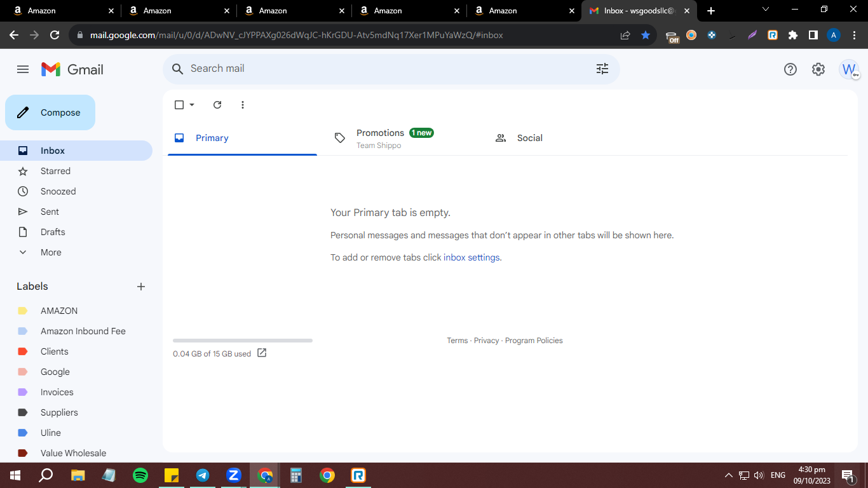
Task: Open the Starred folder
Action: [x=76, y=171]
